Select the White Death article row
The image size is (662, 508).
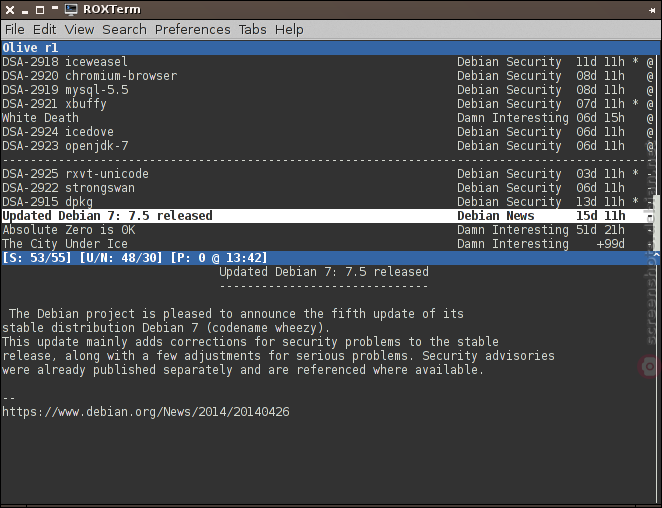328,117
